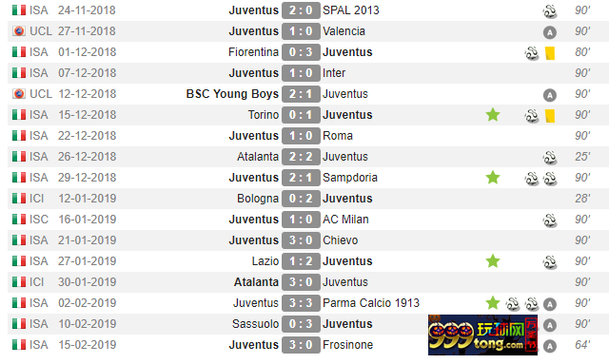Click the yellow card in Fiorentina row
The height and width of the screenshot is (364, 609).
point(550,53)
